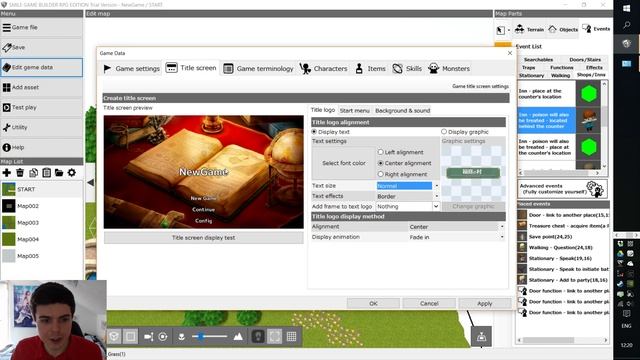Choose Left alignment option

tap(380, 152)
